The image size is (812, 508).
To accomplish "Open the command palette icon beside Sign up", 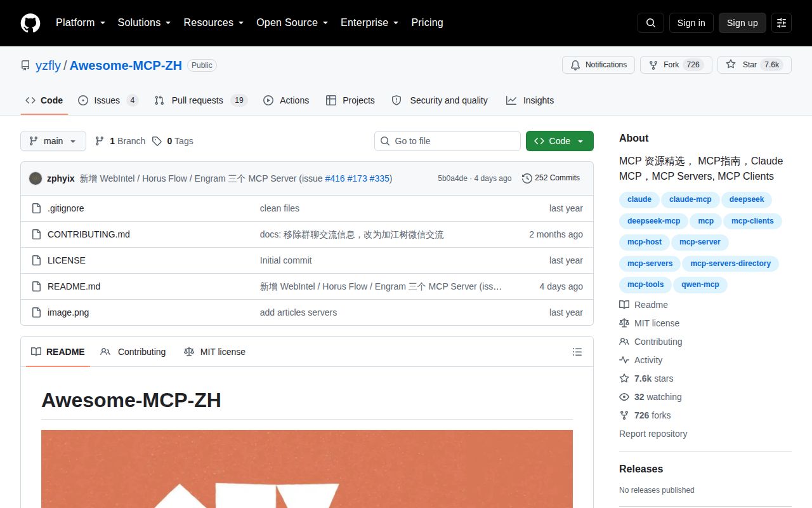I will click(x=782, y=23).
